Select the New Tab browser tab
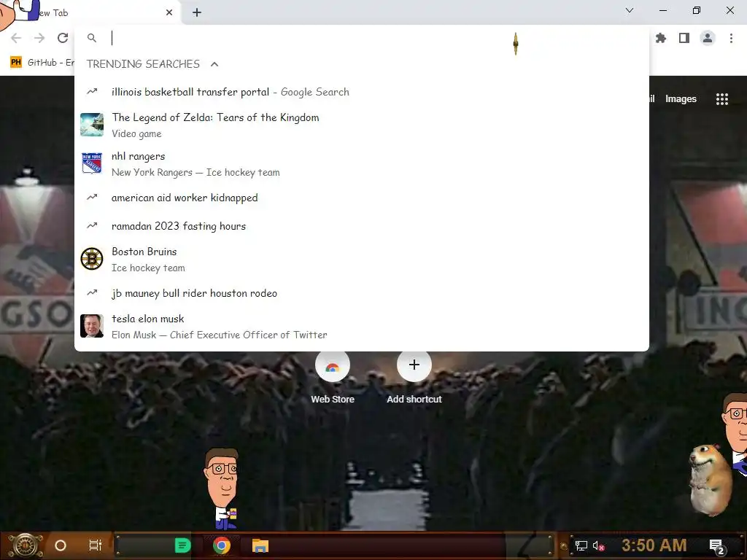Viewport: 747px width, 560px height. coord(90,13)
